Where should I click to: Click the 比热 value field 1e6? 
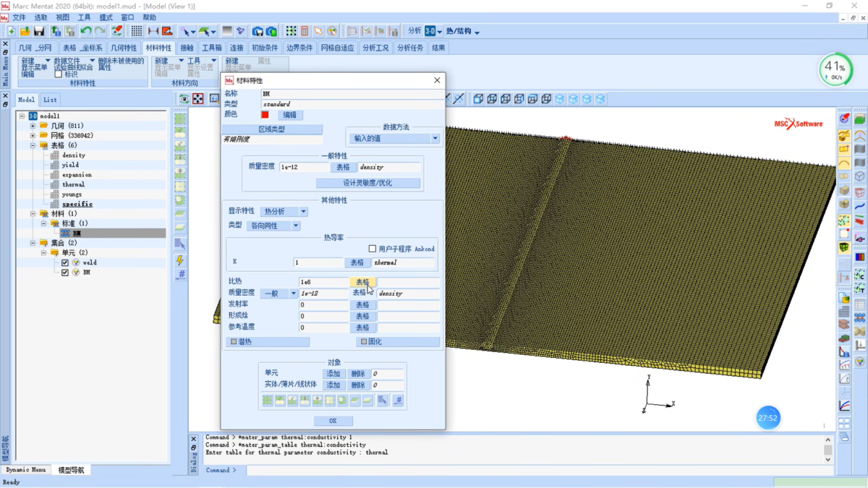point(323,282)
